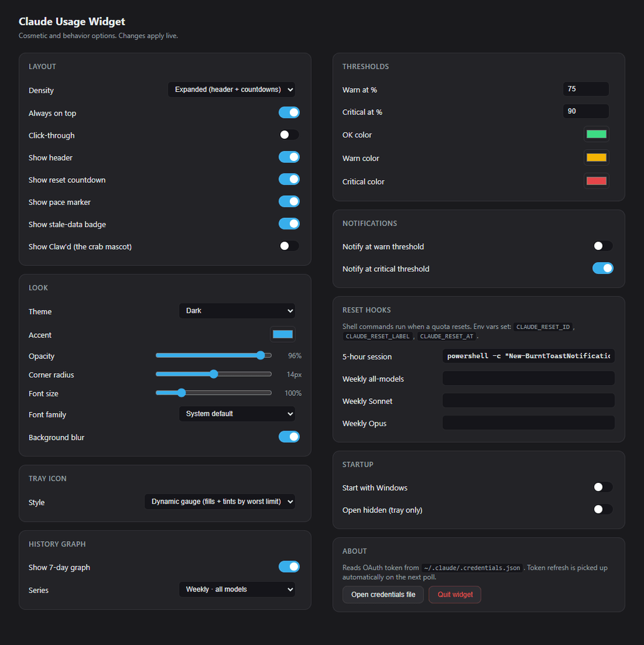Image resolution: width=644 pixels, height=645 pixels.
Task: Click the Critical at % field
Action: coord(586,111)
